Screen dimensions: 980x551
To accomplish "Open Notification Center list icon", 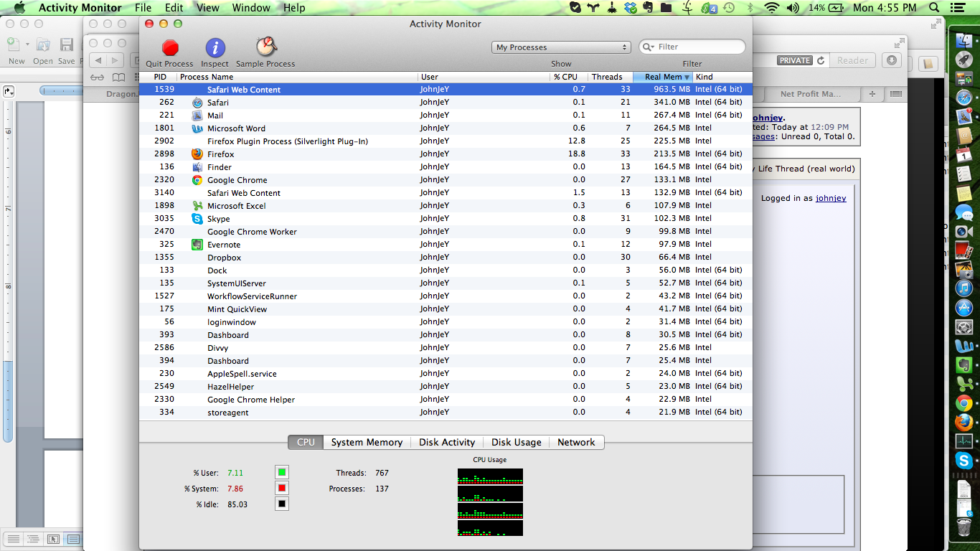I will point(956,8).
